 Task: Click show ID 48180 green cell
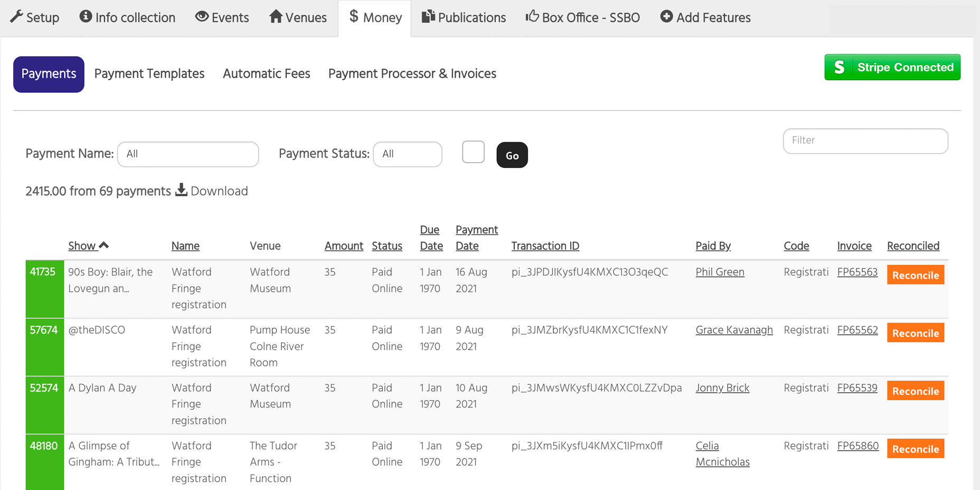(45, 462)
